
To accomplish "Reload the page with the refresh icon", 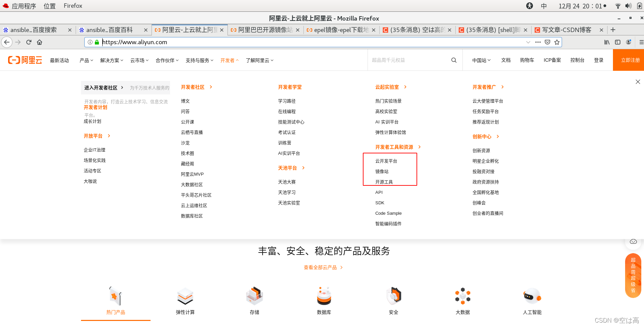I will click(29, 42).
